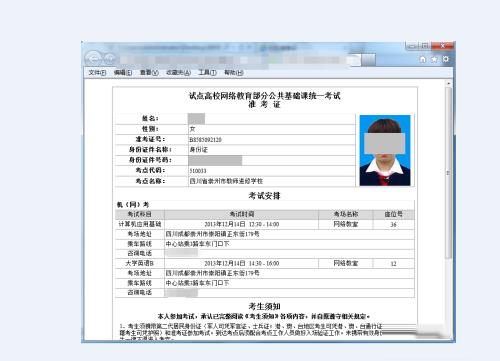The height and width of the screenshot is (361, 500).
Task: Click 网络教室 in the 大学英语B row
Action: 346,263
